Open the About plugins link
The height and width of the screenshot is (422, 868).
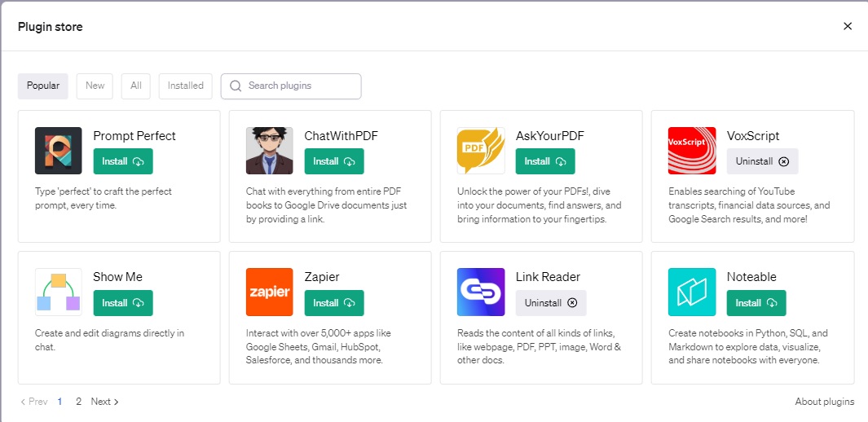tap(824, 402)
